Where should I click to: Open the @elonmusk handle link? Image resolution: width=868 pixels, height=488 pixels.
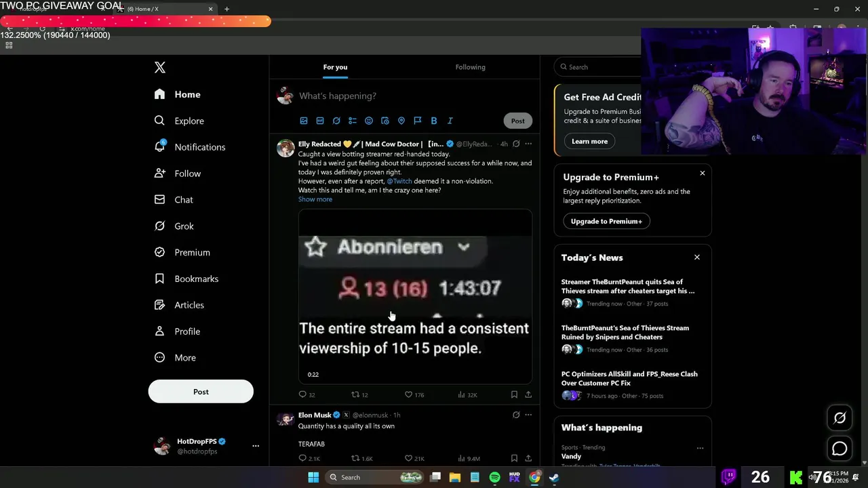click(x=370, y=415)
